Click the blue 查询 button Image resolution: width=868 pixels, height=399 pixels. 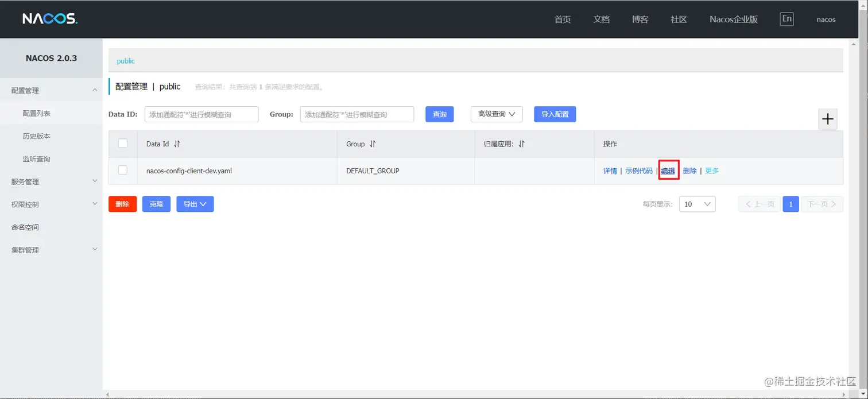(x=440, y=114)
